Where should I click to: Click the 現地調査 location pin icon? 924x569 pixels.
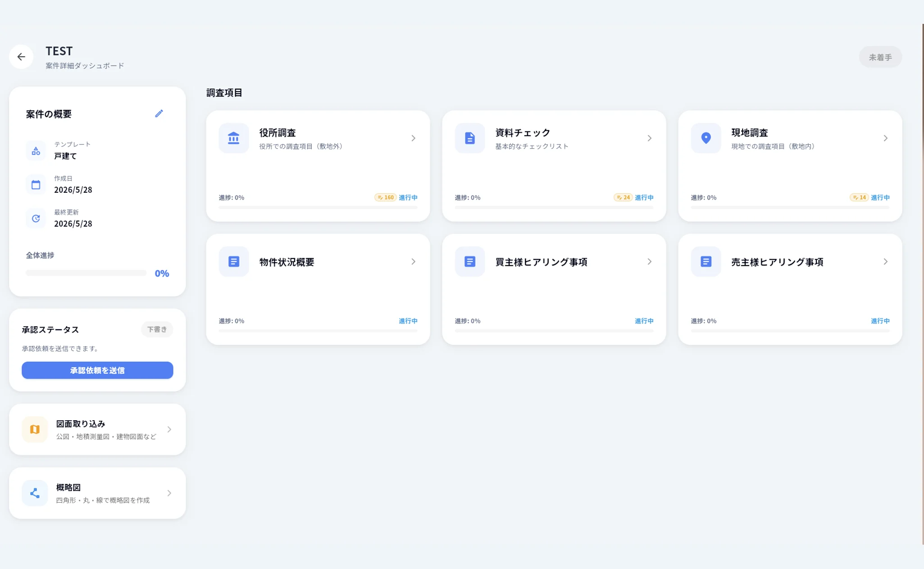(706, 138)
